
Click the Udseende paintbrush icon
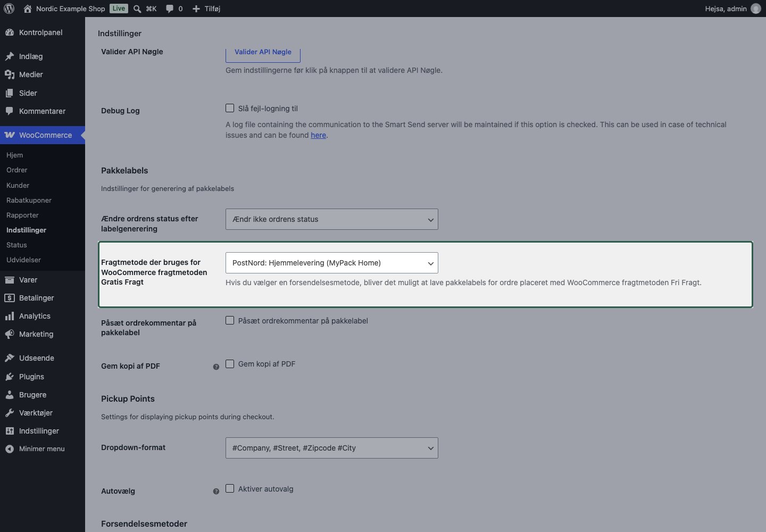(10, 358)
